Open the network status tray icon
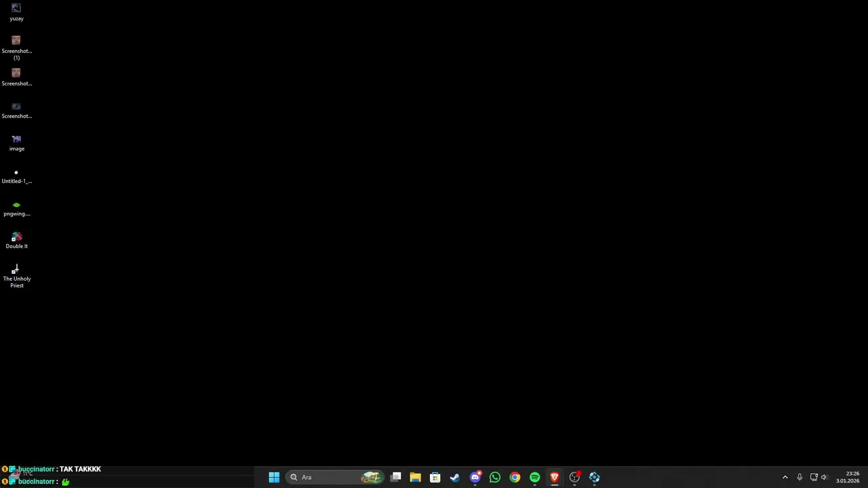 (x=814, y=477)
